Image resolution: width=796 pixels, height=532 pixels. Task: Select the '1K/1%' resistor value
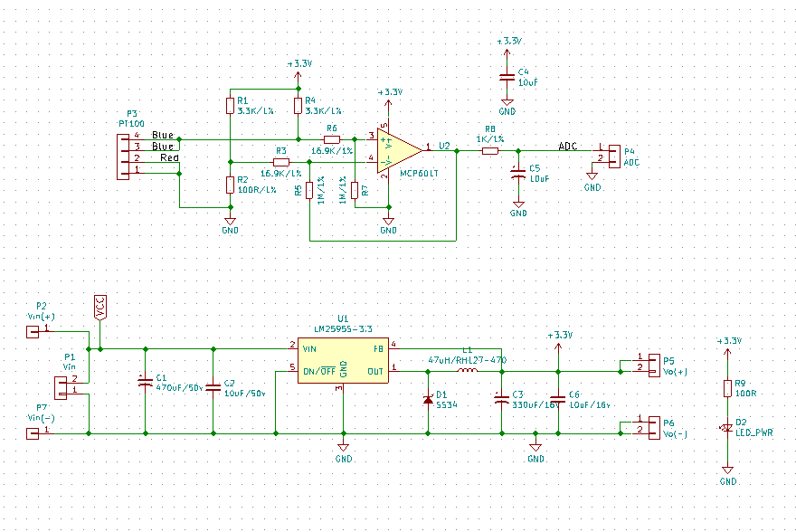(490, 139)
